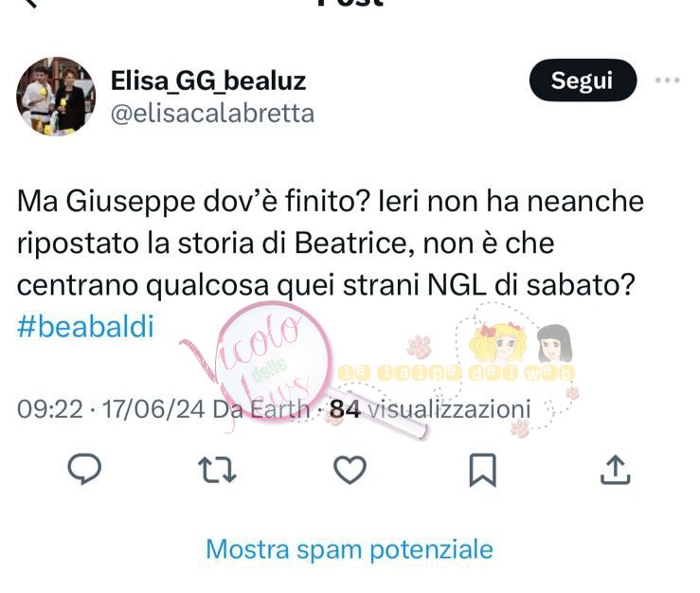700x593 pixels.
Task: Like the post with heart icon
Action: 350,470
